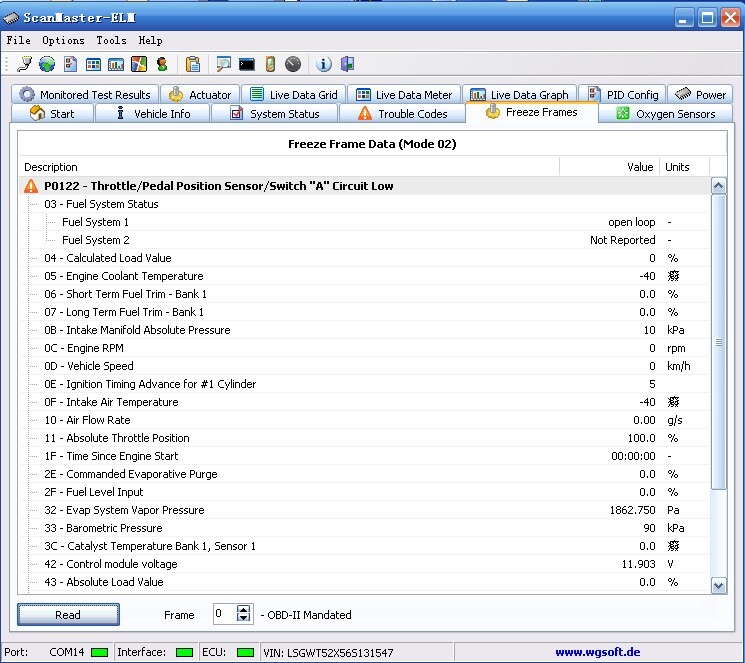Switch to Monitored Test Results tab
Screen dimensions: 745x663
point(86,95)
